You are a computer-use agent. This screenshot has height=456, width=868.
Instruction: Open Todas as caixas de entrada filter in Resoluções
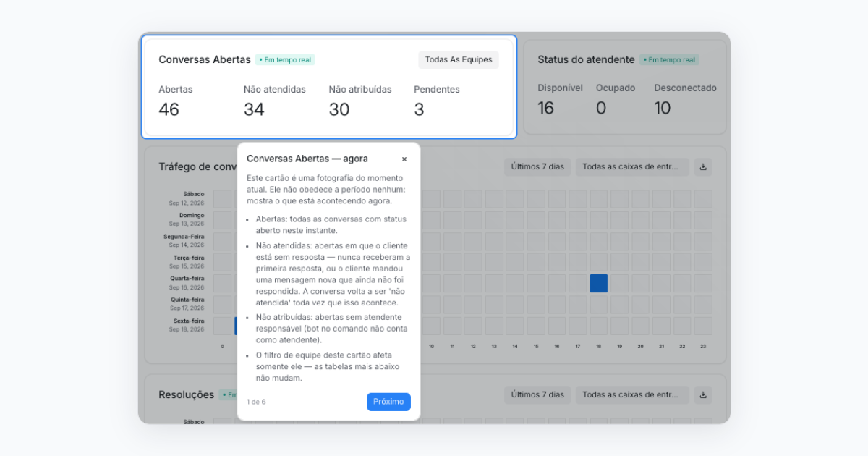[632, 394]
